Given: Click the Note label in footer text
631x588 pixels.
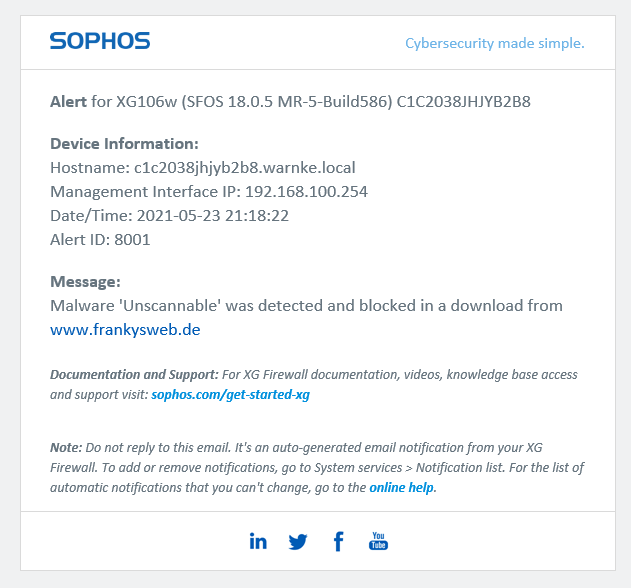Looking at the screenshot, I should 66,448.
